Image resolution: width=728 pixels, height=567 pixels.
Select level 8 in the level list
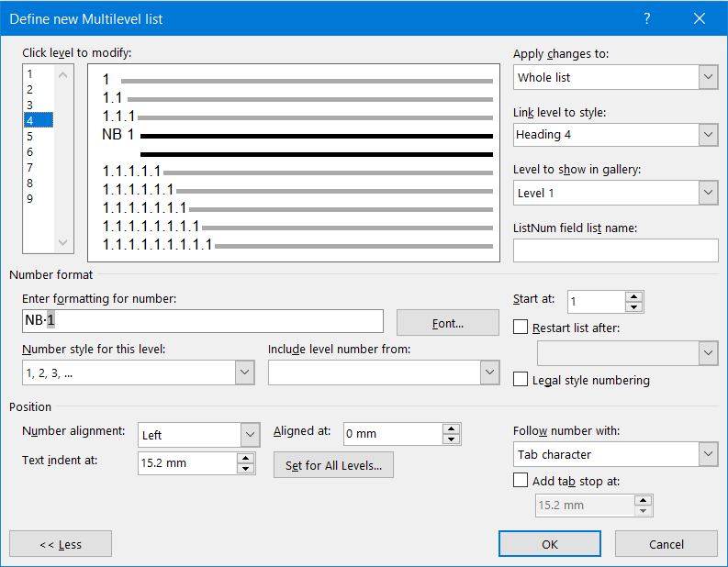pyautogui.click(x=39, y=183)
